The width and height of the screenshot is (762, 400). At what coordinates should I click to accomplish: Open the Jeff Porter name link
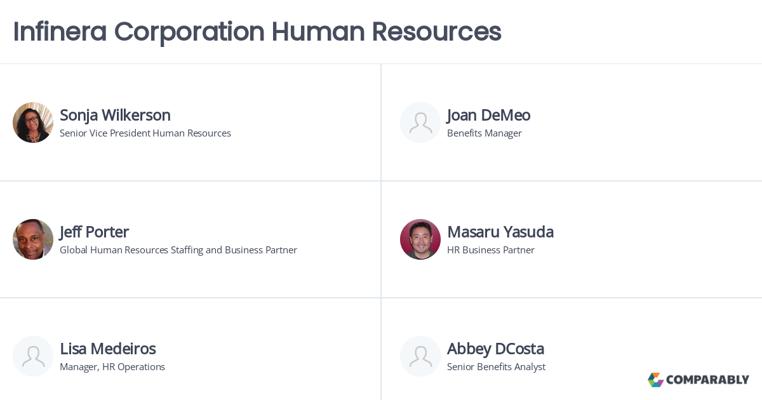click(94, 231)
